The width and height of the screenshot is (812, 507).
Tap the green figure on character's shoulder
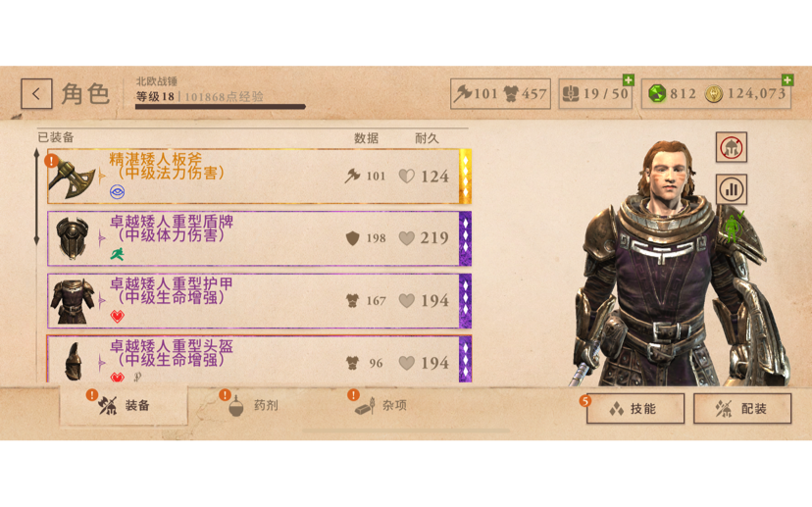pos(734,227)
